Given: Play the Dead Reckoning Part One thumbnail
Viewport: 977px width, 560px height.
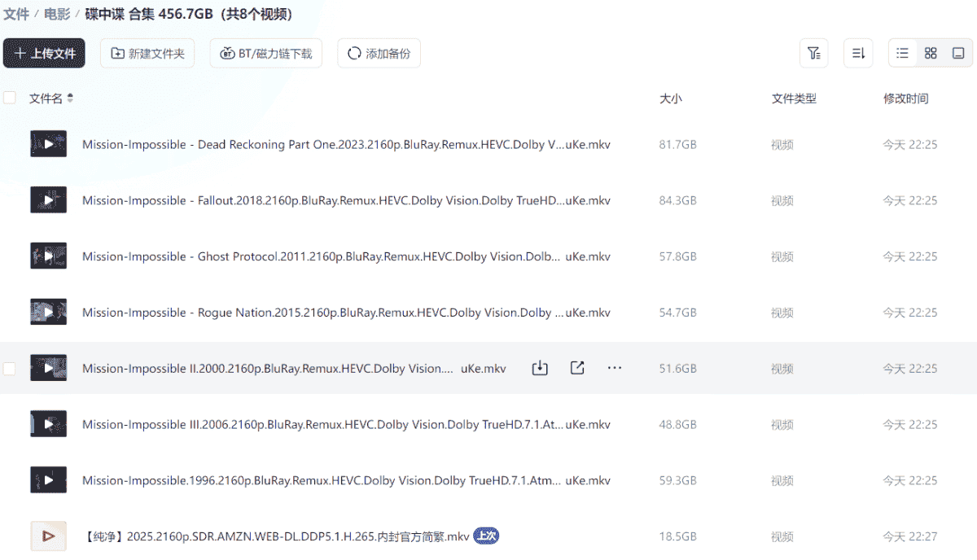Looking at the screenshot, I should point(48,144).
